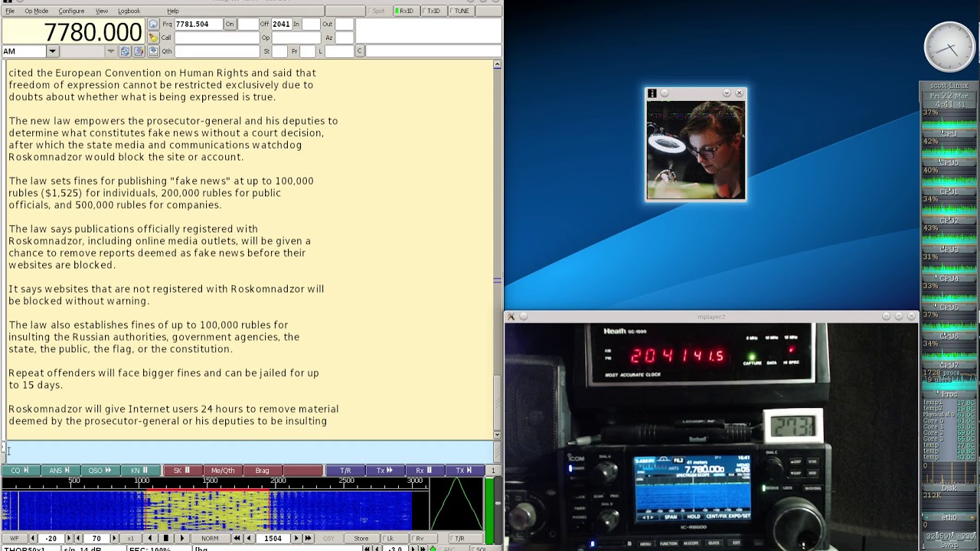Image resolution: width=980 pixels, height=551 pixels.
Task: Toggle the TxID button
Action: tap(433, 11)
